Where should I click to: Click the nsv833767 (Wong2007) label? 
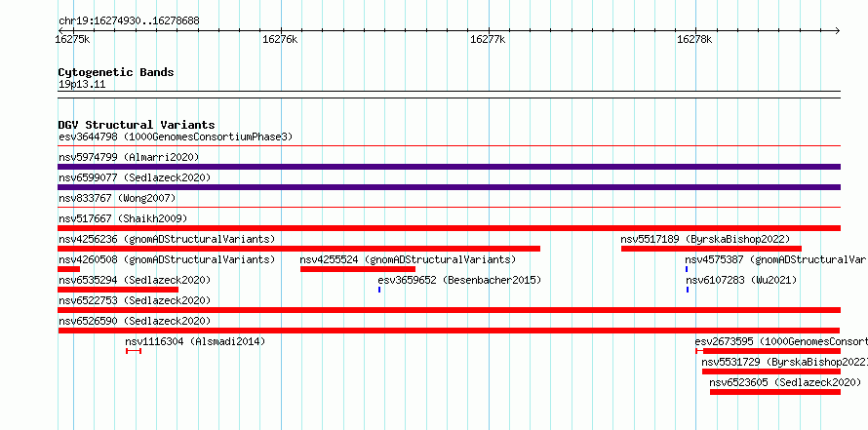[117, 198]
